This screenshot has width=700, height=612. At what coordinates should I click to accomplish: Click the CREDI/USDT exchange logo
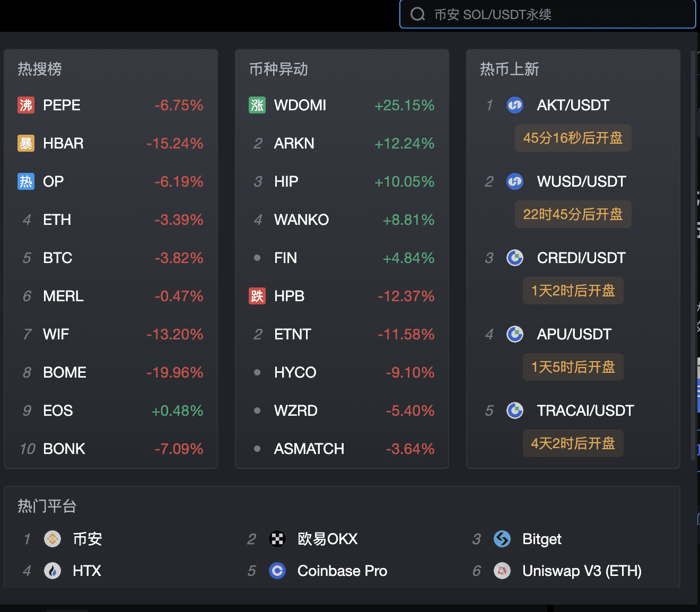[x=515, y=258]
